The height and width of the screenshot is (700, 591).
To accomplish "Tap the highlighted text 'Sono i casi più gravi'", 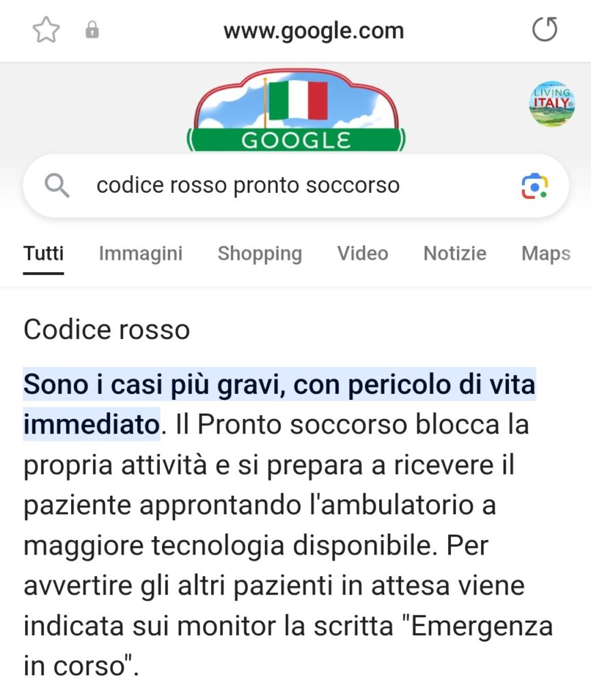I will (x=154, y=384).
